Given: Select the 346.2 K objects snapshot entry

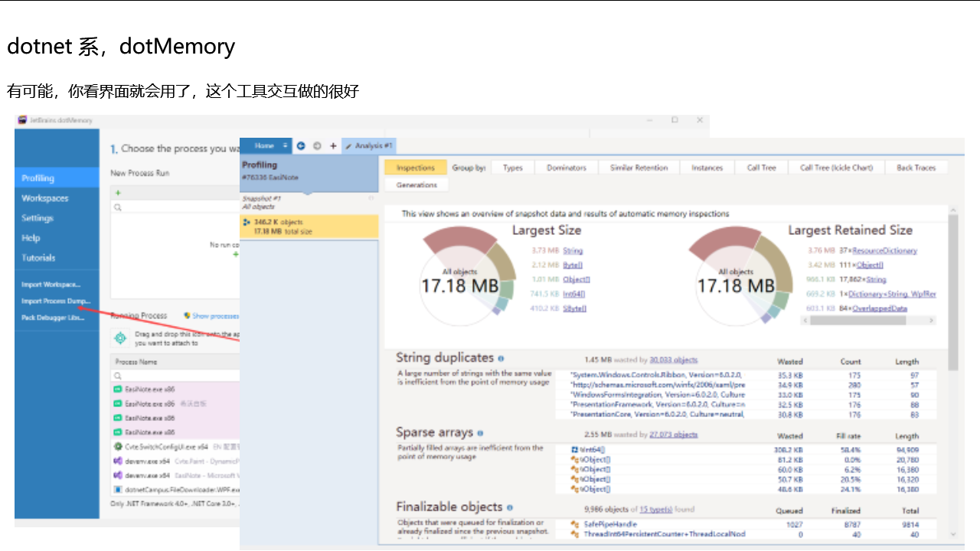Looking at the screenshot, I should (x=309, y=227).
